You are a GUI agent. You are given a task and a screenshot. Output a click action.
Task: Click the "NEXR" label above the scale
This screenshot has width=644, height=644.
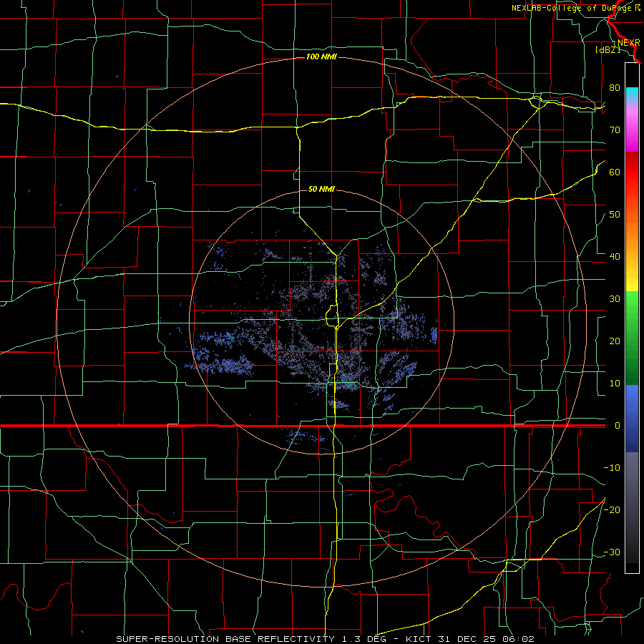[628, 43]
